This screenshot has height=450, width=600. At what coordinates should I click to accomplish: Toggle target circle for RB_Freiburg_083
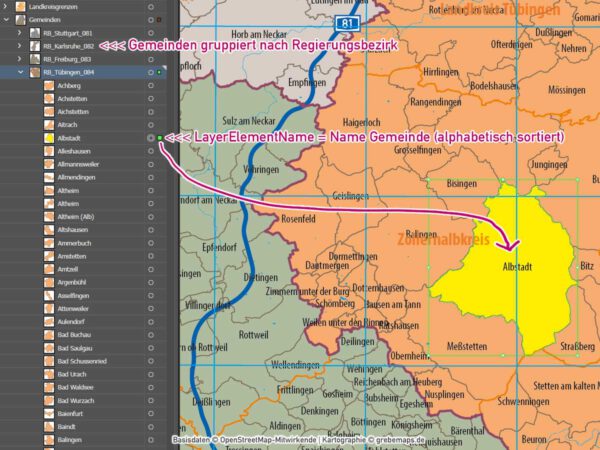point(151,59)
